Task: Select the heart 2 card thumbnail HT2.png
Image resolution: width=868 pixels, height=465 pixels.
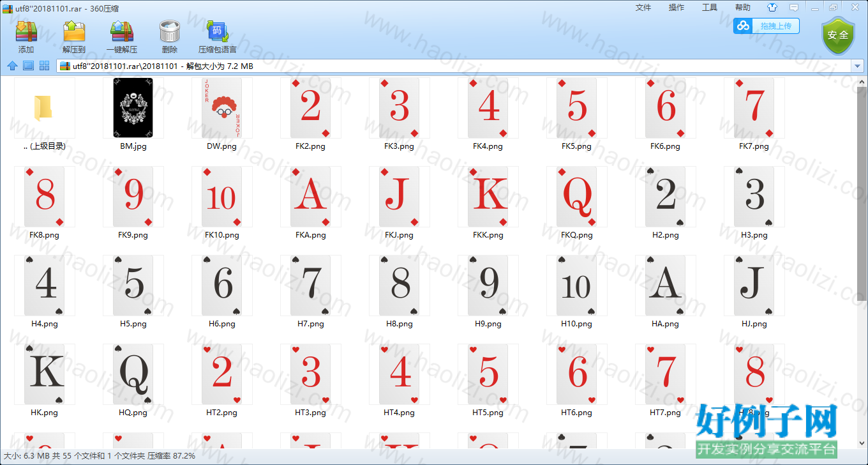Action: click(x=222, y=374)
